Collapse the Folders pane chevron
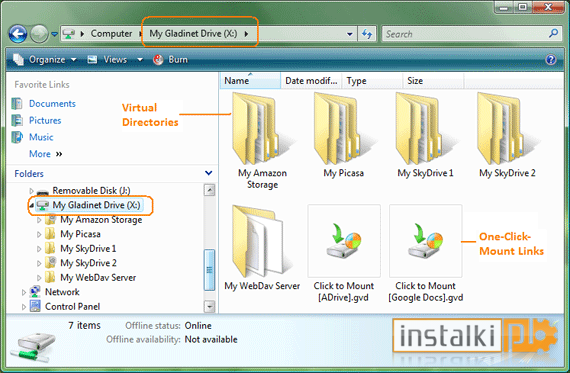The height and width of the screenshot is (373, 570). [209, 173]
